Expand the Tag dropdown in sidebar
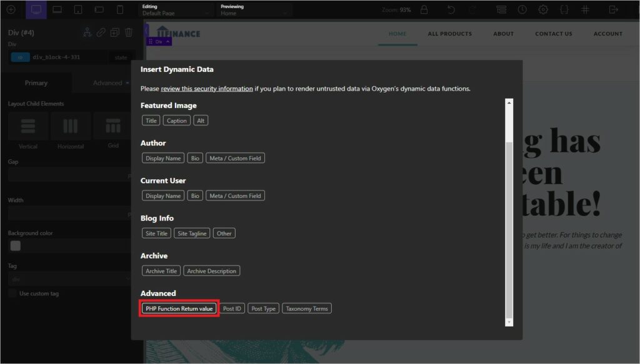This screenshot has width=640, height=364. coord(69,279)
